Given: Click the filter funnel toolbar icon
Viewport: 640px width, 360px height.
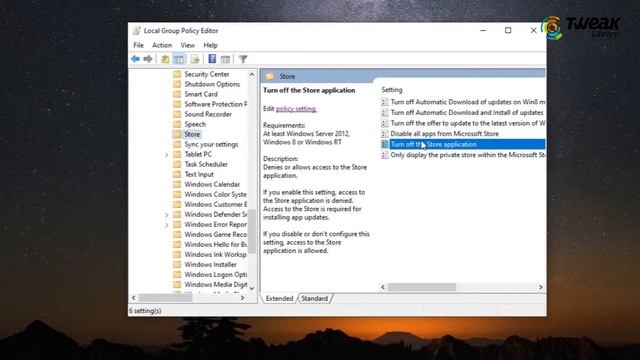Looking at the screenshot, I should (x=243, y=59).
